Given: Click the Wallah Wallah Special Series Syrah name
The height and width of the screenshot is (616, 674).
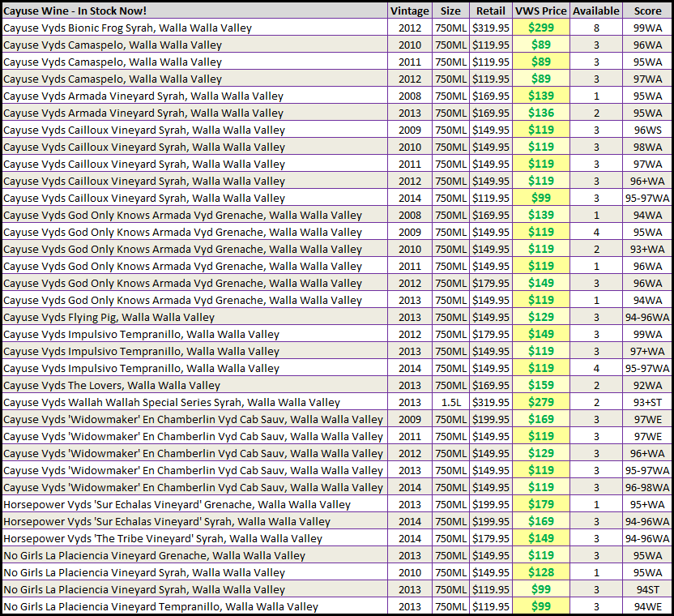Looking at the screenshot, I should [172, 402].
